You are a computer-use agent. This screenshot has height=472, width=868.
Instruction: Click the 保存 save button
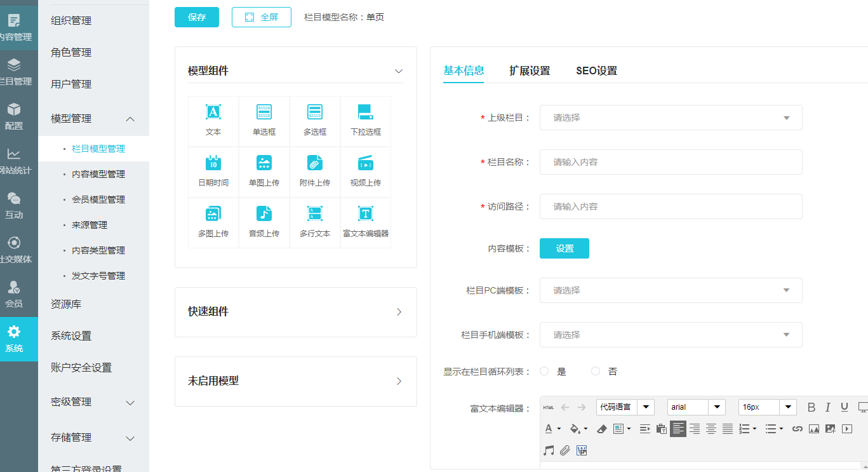coord(197,17)
